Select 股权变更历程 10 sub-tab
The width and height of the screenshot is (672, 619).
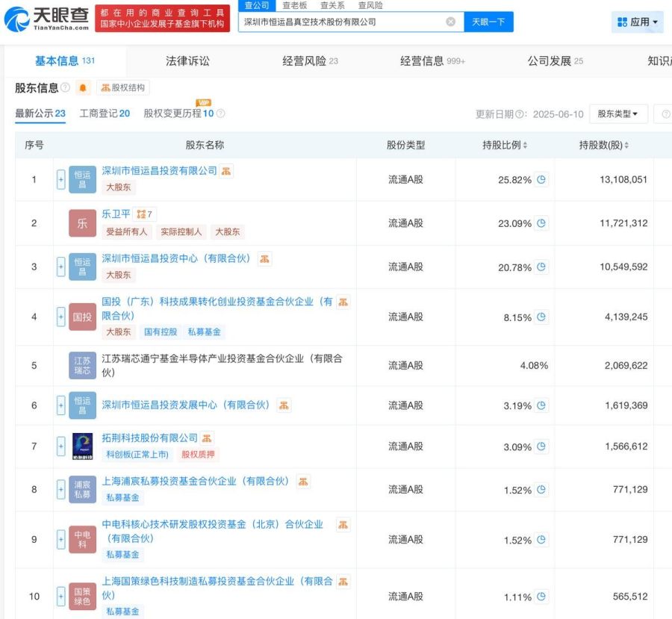[178, 113]
